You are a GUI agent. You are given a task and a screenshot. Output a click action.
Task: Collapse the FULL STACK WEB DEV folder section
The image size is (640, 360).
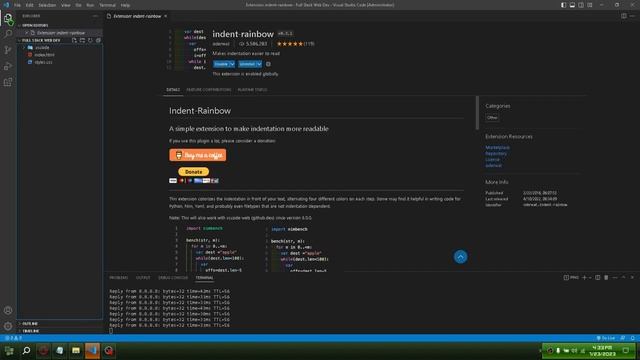pos(41,40)
